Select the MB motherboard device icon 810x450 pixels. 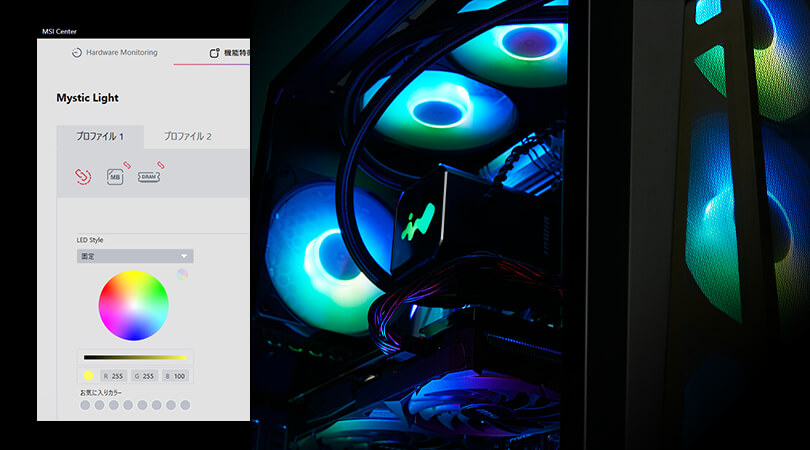pos(115,177)
